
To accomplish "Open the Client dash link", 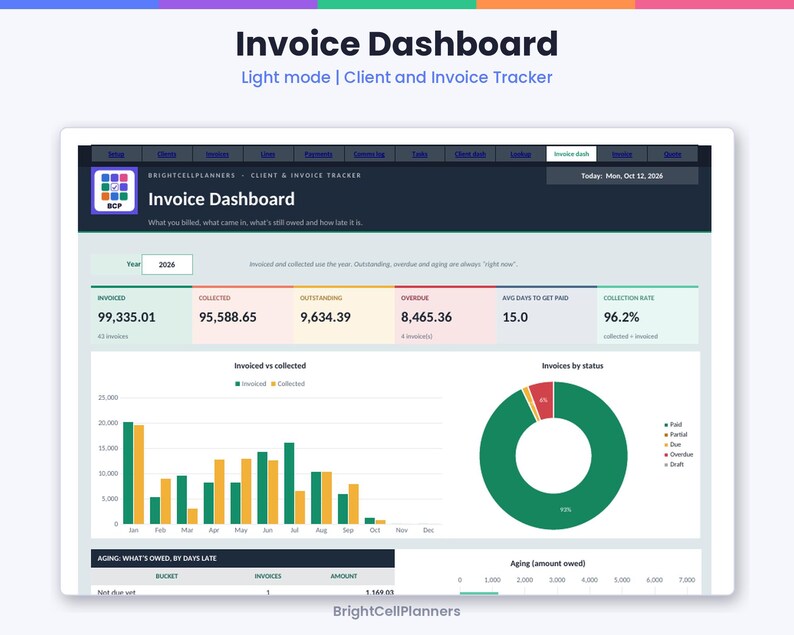I will pos(470,154).
